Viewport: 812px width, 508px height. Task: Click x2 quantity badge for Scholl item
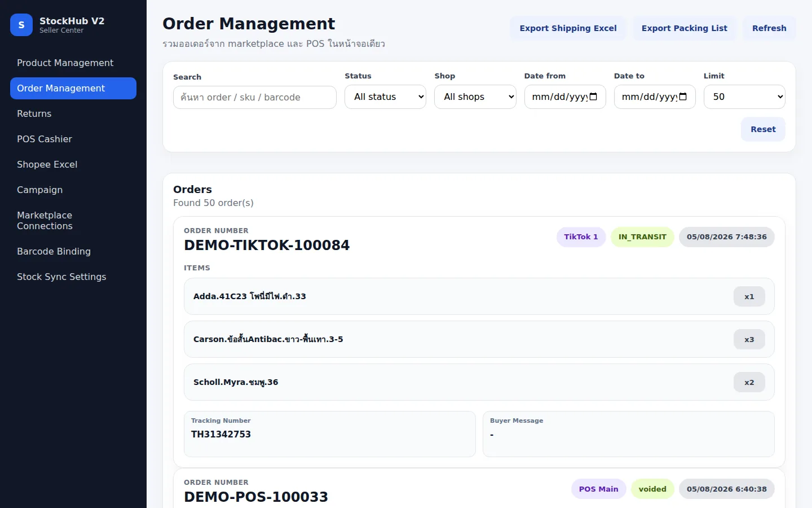[749, 382]
